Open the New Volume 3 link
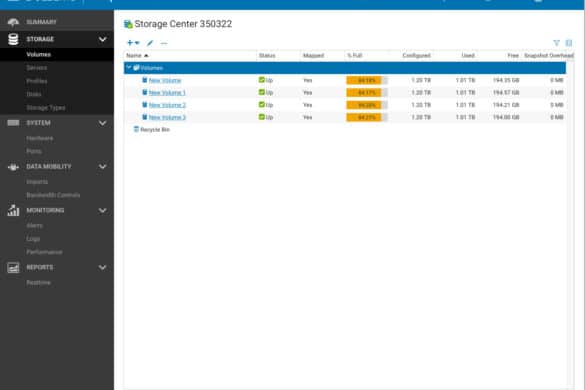585x390 pixels. pyautogui.click(x=167, y=117)
